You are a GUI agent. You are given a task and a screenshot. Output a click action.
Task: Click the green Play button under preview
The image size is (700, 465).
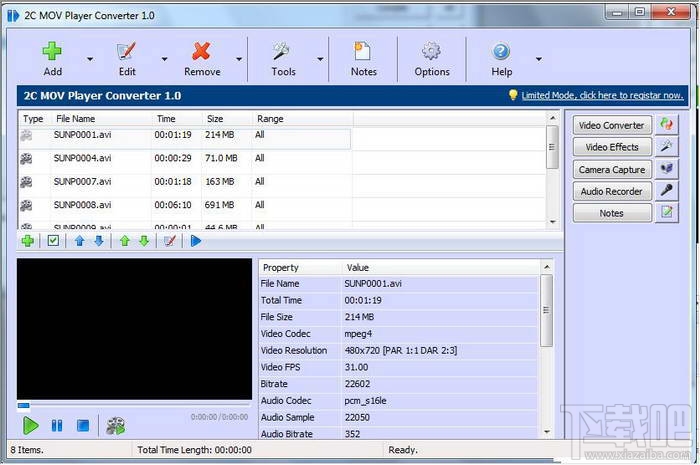click(x=30, y=425)
